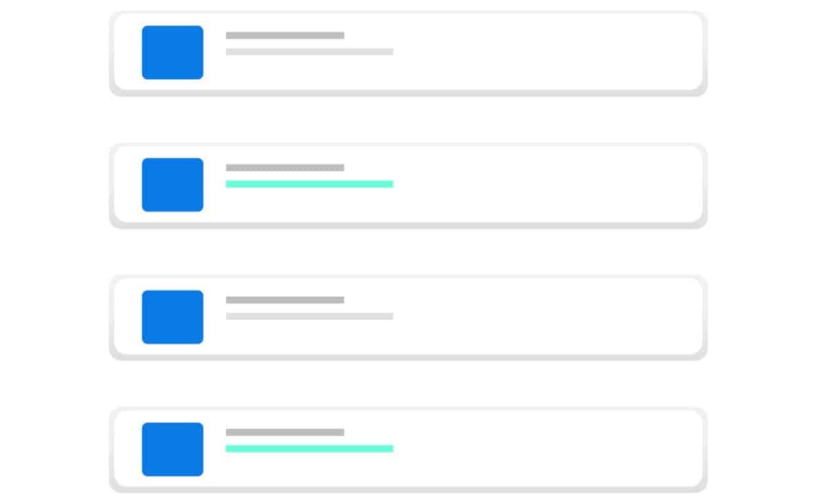Click blank page margin right of the cards
Viewport: 840px width, 504px height.
coord(774,252)
